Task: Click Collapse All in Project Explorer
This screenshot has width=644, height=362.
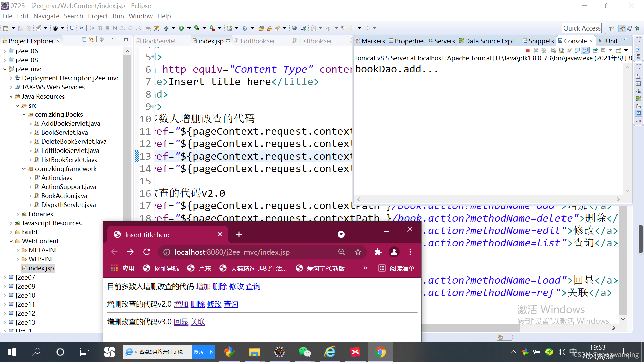Action: (x=84, y=40)
